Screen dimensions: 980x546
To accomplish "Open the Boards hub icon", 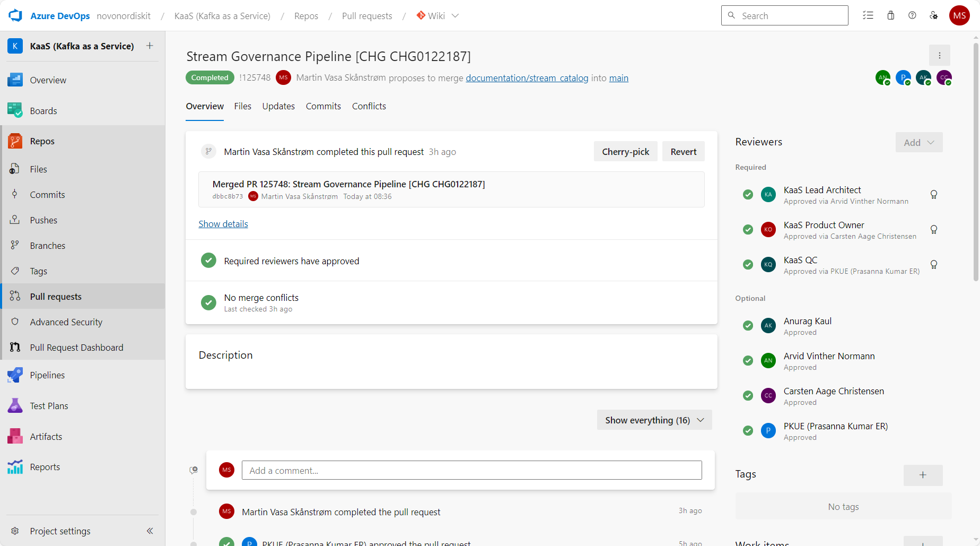I will coord(15,110).
